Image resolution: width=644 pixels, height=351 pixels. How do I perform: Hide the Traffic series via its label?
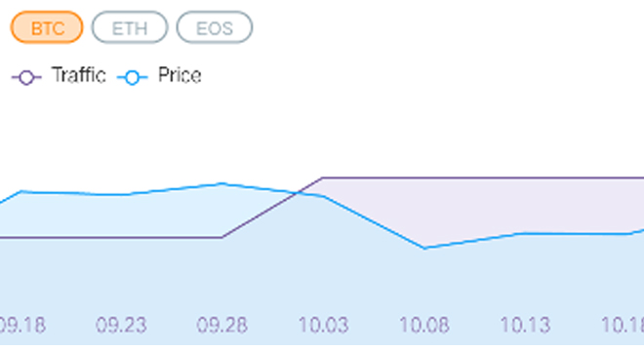point(78,75)
